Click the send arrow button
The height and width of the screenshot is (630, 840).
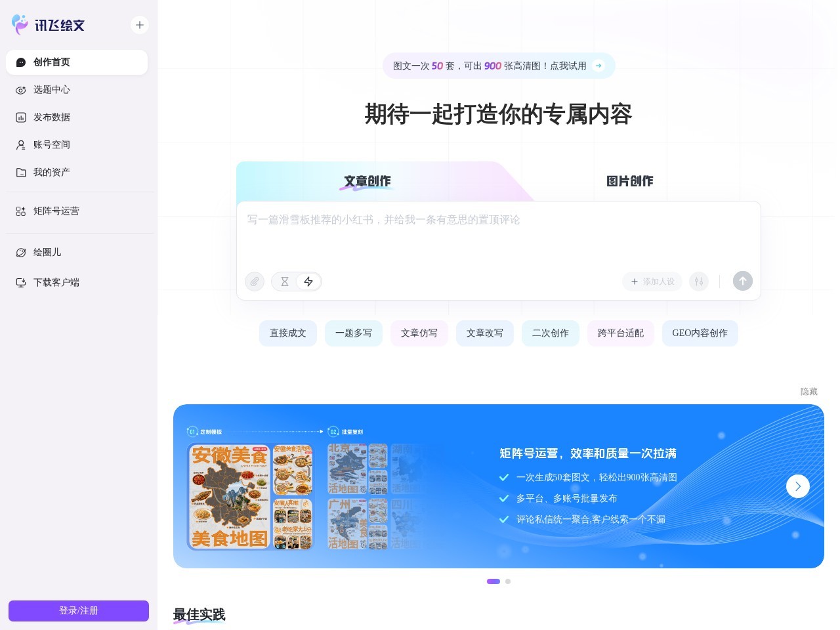743,281
